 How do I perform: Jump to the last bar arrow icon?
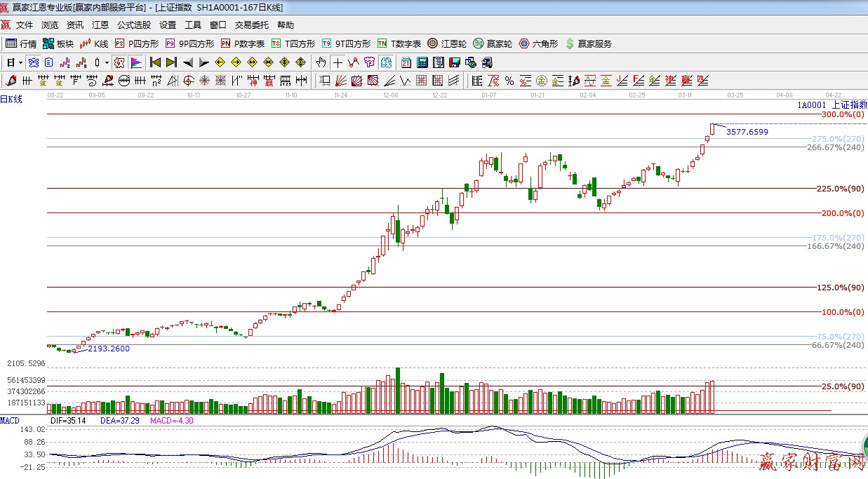[171, 62]
